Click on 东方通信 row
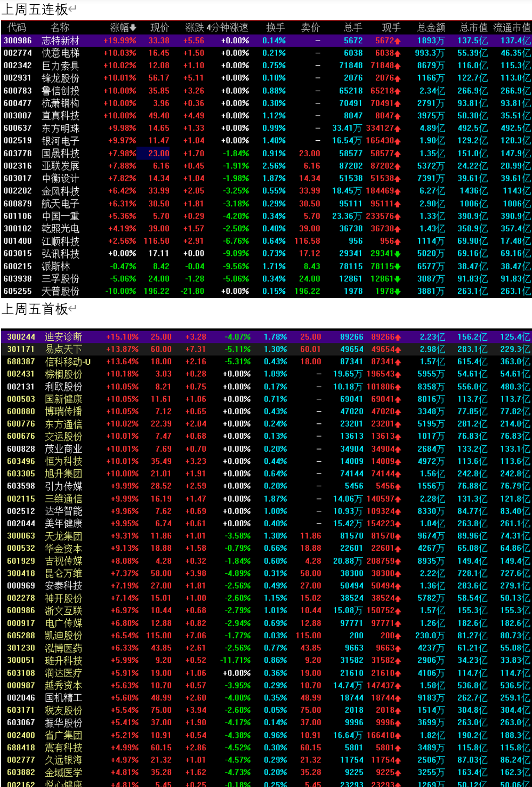Viewport: 532px width, 787px height. (266, 424)
